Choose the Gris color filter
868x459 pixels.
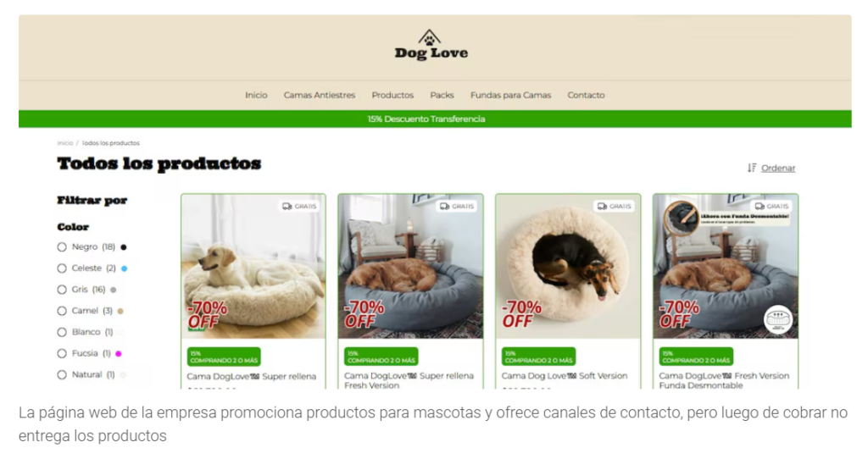[x=61, y=290]
